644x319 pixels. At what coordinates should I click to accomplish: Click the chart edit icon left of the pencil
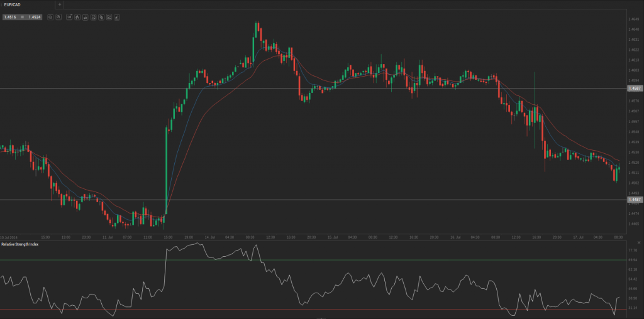click(x=109, y=17)
